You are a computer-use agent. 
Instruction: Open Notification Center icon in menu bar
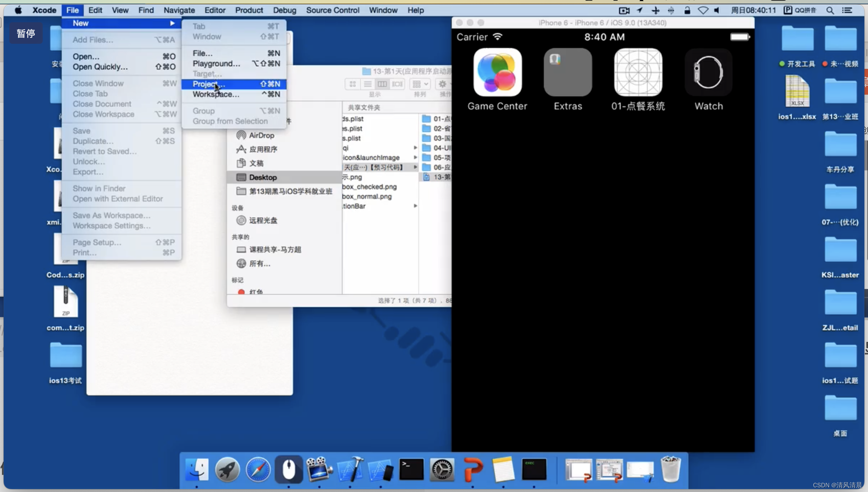click(847, 10)
